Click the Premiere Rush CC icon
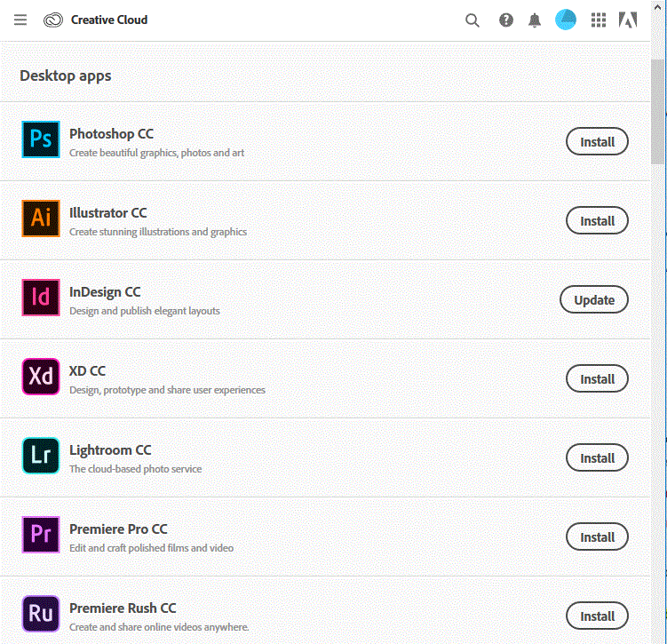 coord(41,615)
